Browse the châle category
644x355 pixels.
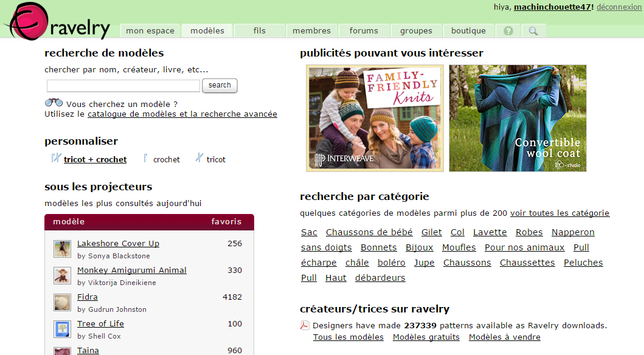pyautogui.click(x=357, y=263)
